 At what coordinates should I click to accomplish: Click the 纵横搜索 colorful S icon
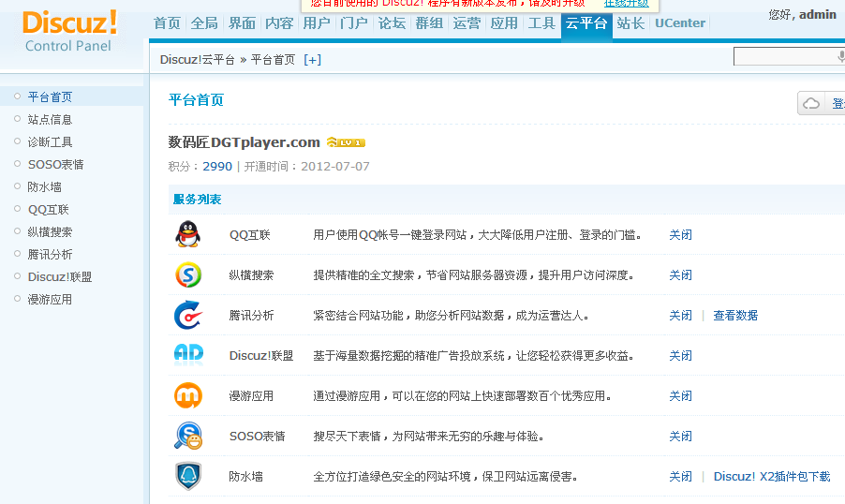188,274
